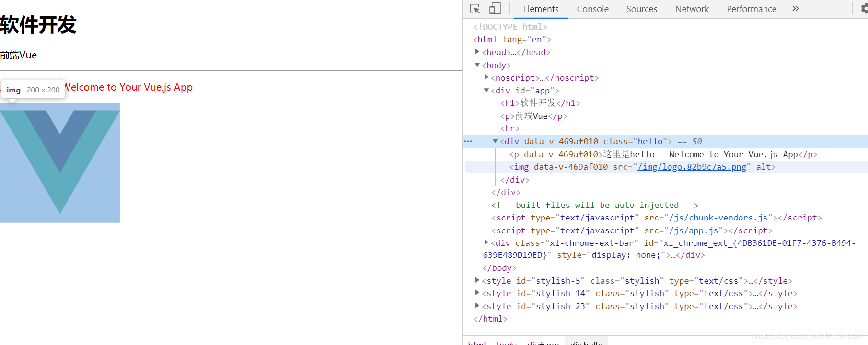Collapse the div class="hello" node

click(495, 141)
